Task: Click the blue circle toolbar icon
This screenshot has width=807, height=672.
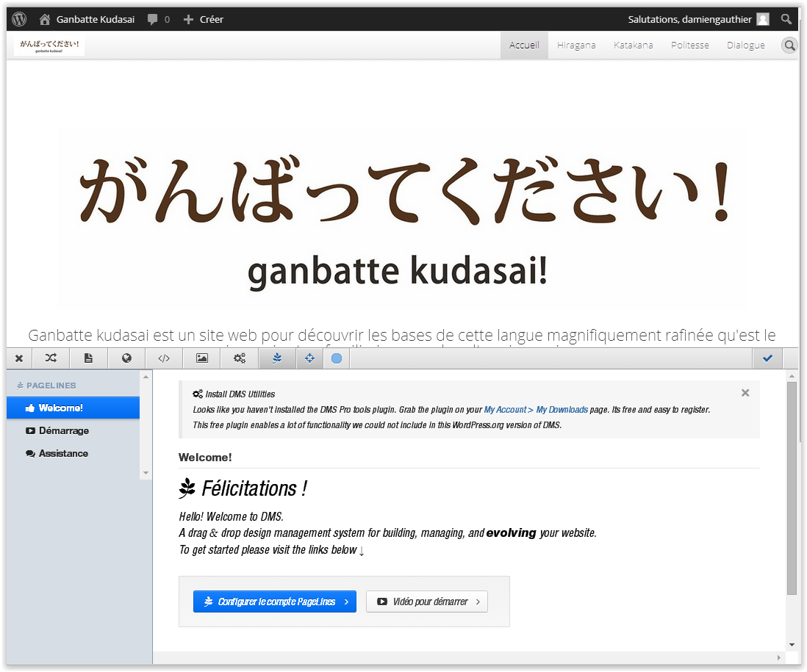Action: [x=337, y=358]
